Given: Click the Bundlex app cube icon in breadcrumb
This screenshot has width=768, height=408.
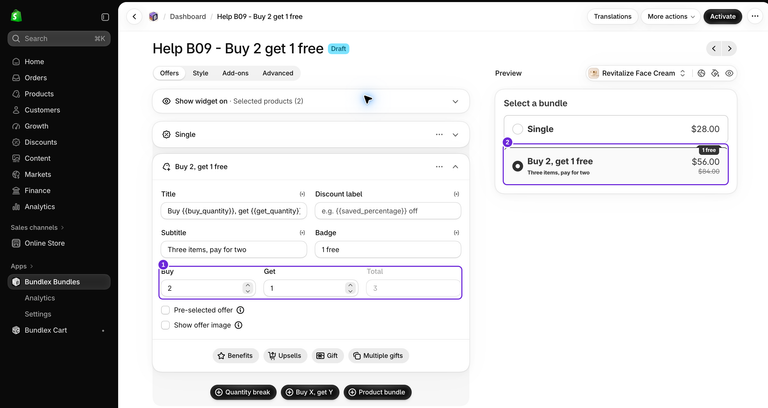Looking at the screenshot, I should [x=154, y=17].
